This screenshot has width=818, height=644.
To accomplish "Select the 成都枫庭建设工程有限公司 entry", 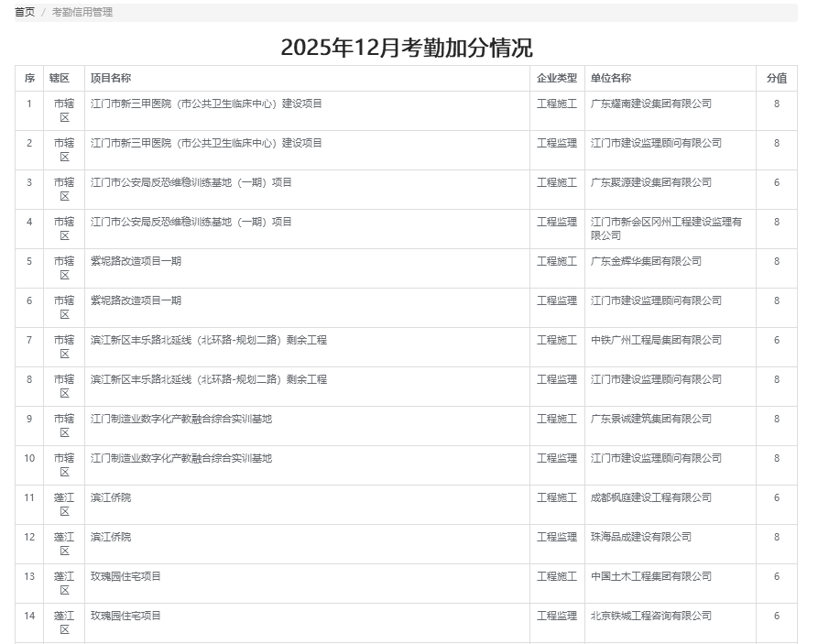I will [650, 497].
